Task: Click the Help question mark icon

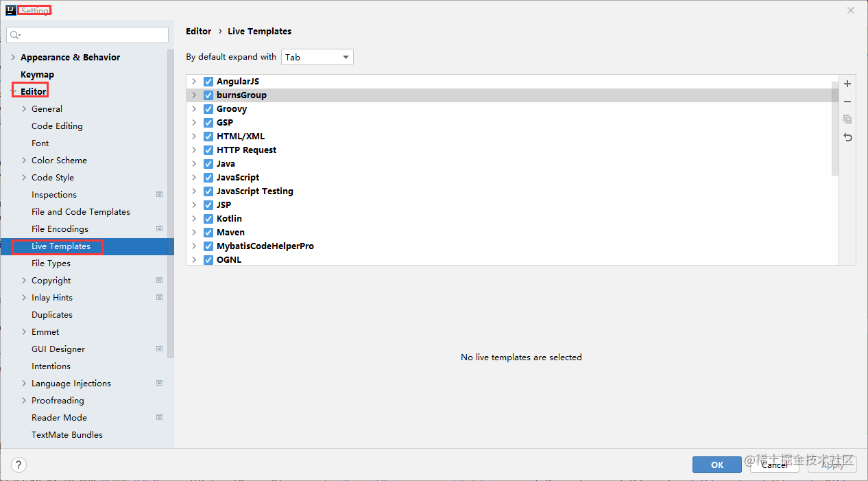Action: (19, 465)
